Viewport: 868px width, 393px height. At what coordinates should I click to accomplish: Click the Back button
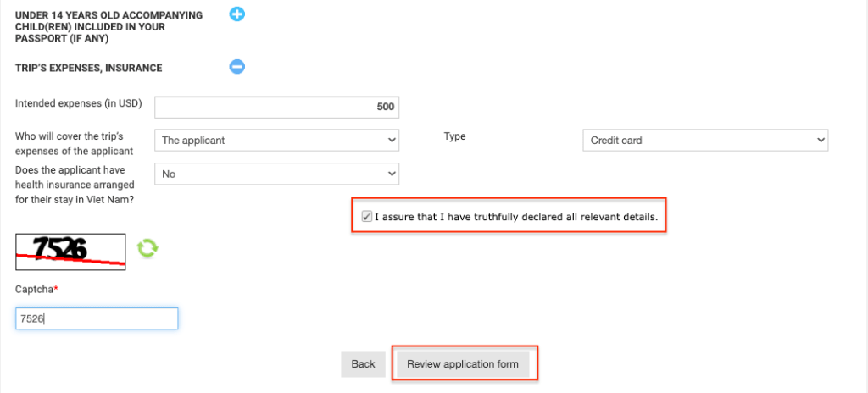[363, 364]
